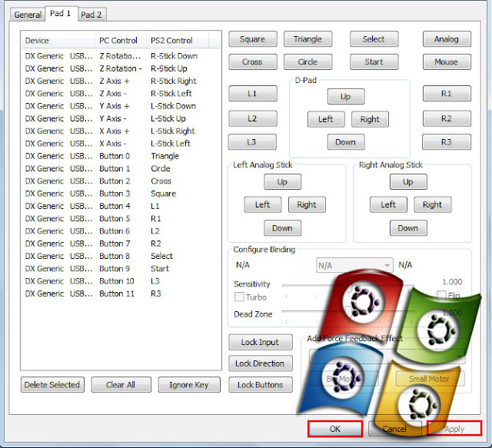Select the Button 9 Start row
This screenshot has height=448, width=492.
click(x=121, y=269)
